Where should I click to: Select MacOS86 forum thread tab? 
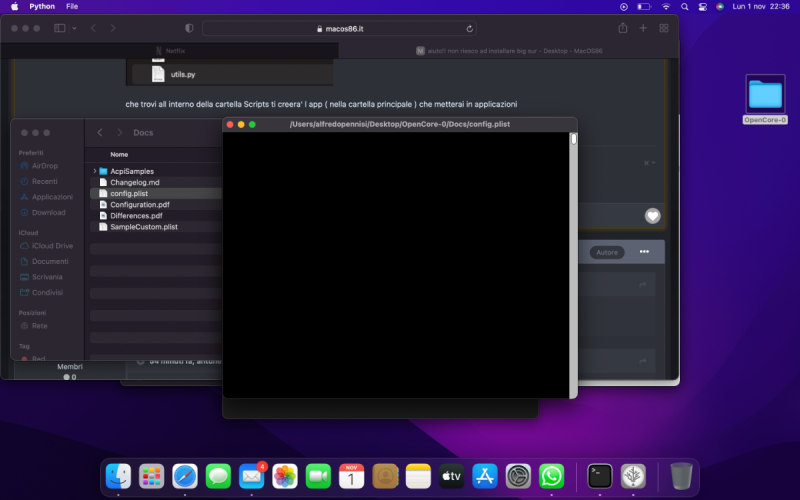pos(509,51)
